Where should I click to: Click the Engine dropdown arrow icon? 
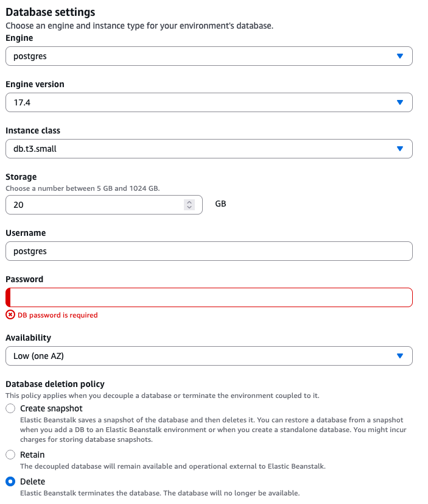400,56
